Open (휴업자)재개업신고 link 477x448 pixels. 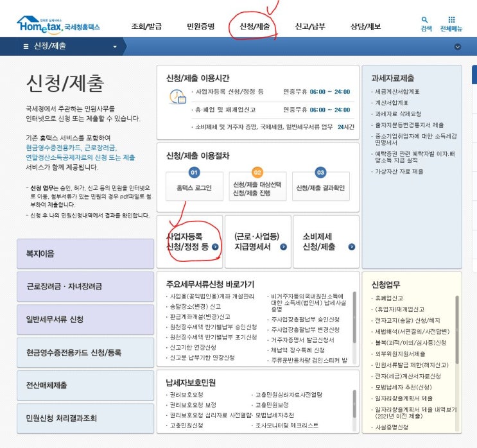399,309
